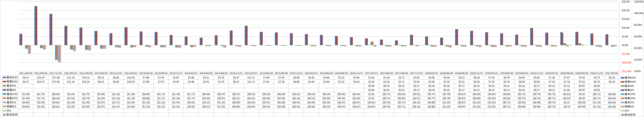Select 希釈EPS ($9.81) cell for 2011/12/31

point(56,107)
